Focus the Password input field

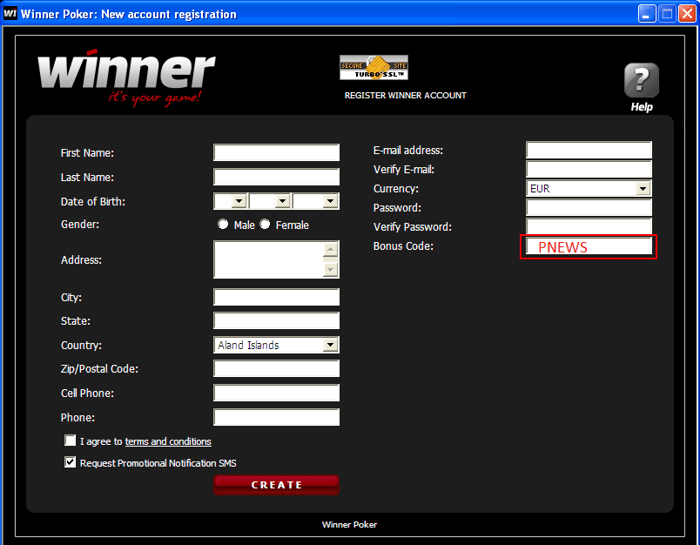click(x=589, y=208)
